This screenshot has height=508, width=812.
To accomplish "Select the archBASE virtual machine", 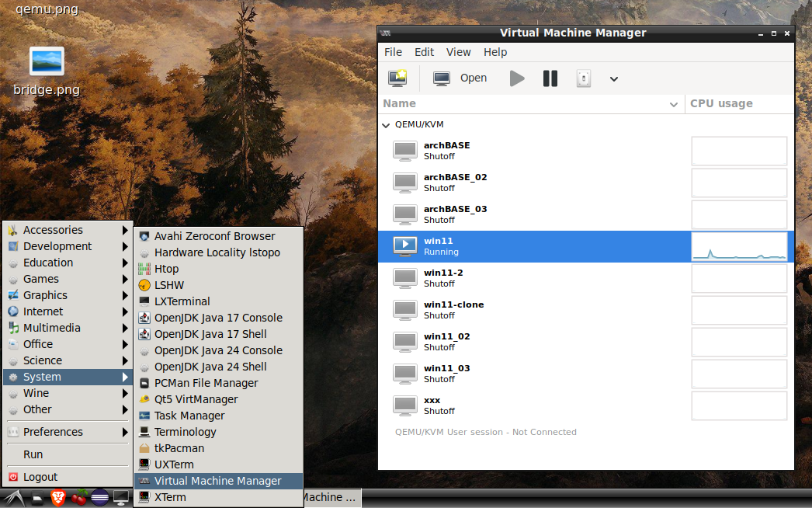I will point(446,151).
